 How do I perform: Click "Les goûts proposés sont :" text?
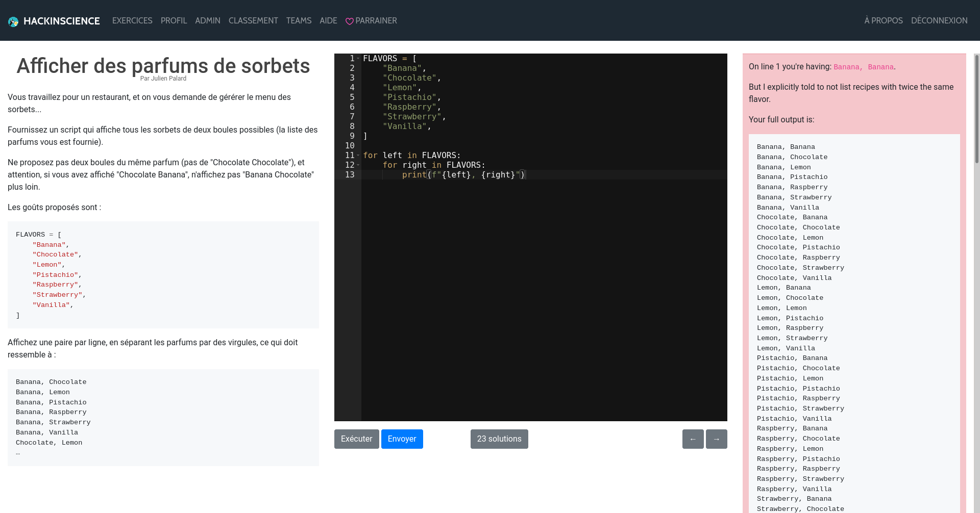(55, 207)
